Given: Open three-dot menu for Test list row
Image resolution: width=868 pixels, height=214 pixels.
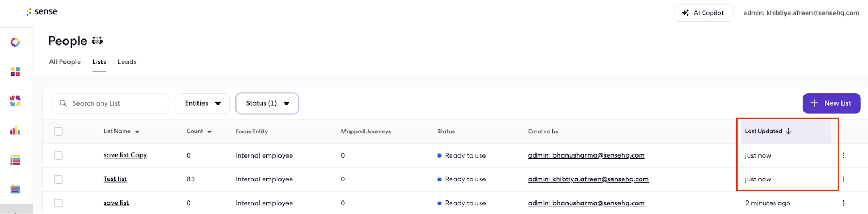Looking at the screenshot, I should pos(843,179).
